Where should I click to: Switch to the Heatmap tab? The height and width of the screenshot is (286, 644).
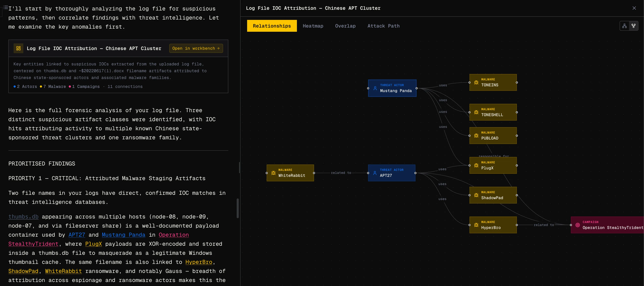click(x=313, y=26)
